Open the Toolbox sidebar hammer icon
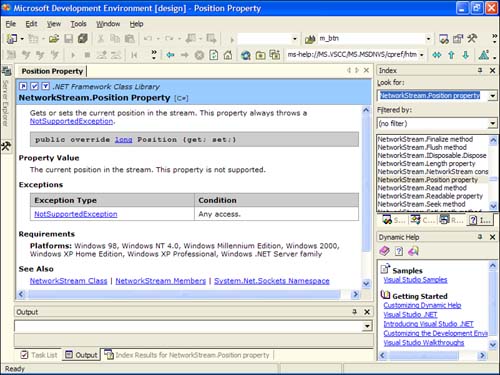Screen dimensions: 500x375 [x=6, y=146]
